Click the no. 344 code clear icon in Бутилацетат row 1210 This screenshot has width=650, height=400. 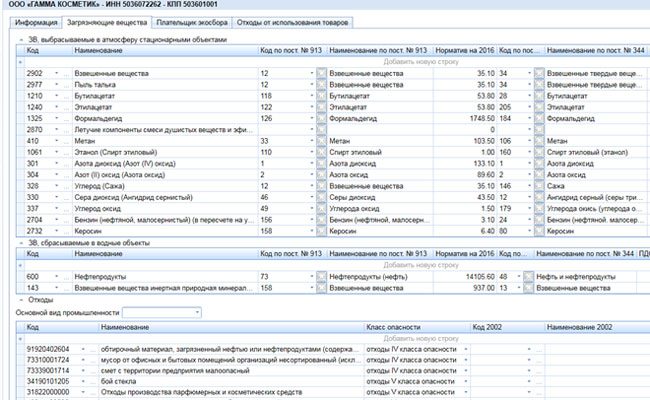(x=539, y=96)
